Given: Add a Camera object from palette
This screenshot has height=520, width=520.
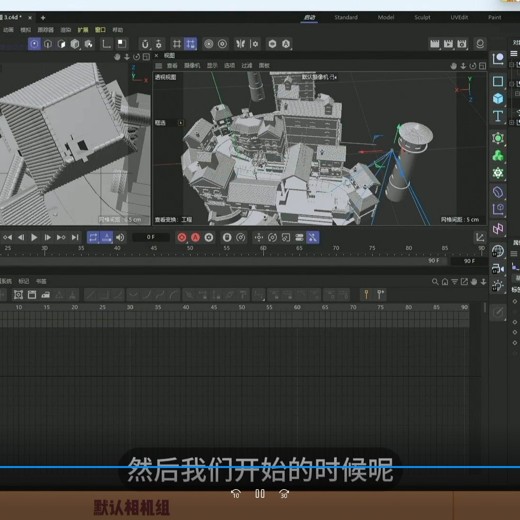Looking at the screenshot, I should pyautogui.click(x=498, y=269).
